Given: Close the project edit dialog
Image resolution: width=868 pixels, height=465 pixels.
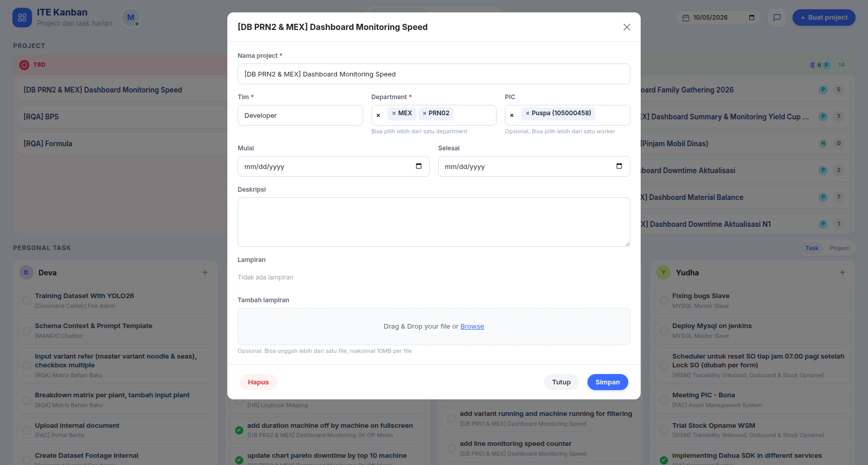Looking at the screenshot, I should 627,27.
